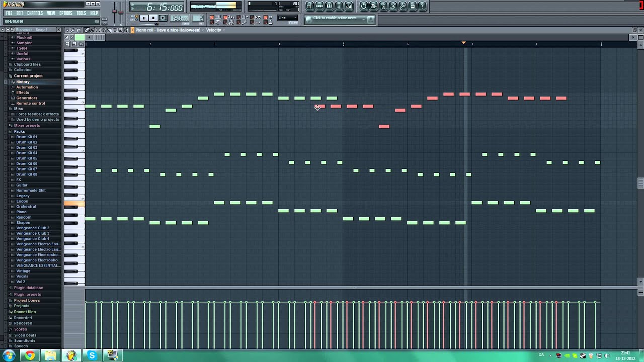Open the one-click recording microphone icon
This screenshot has height=362, width=644.
pyautogui.click(x=403, y=6)
